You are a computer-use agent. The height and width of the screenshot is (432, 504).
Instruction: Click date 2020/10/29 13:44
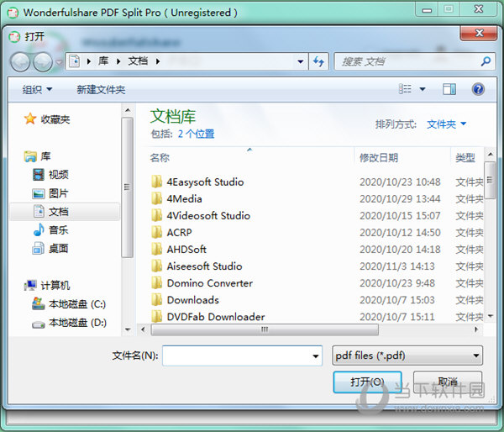coord(400,199)
